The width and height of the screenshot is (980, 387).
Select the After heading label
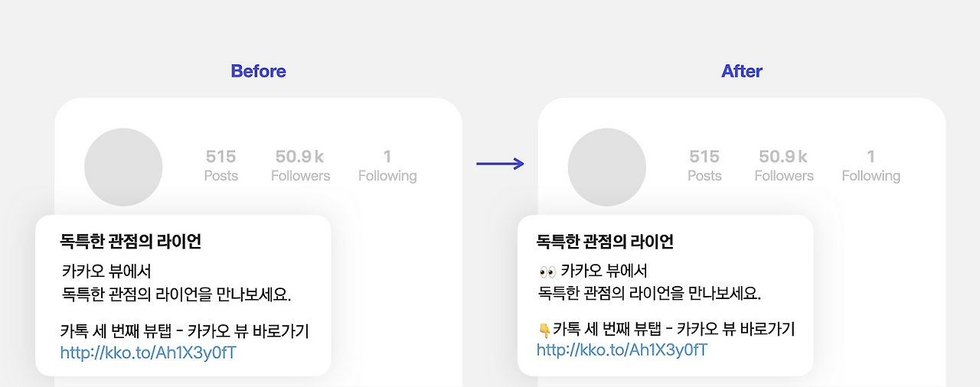pyautogui.click(x=742, y=71)
